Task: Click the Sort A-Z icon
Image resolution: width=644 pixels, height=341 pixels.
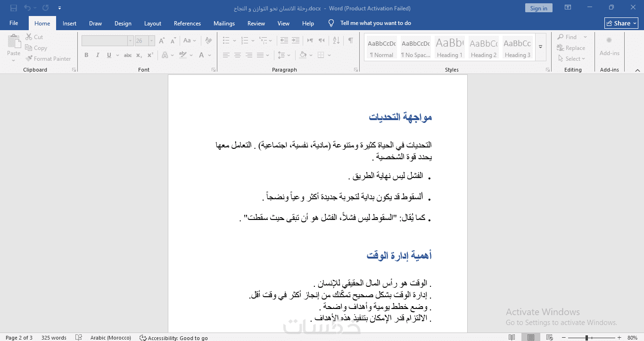Action: [x=335, y=41]
